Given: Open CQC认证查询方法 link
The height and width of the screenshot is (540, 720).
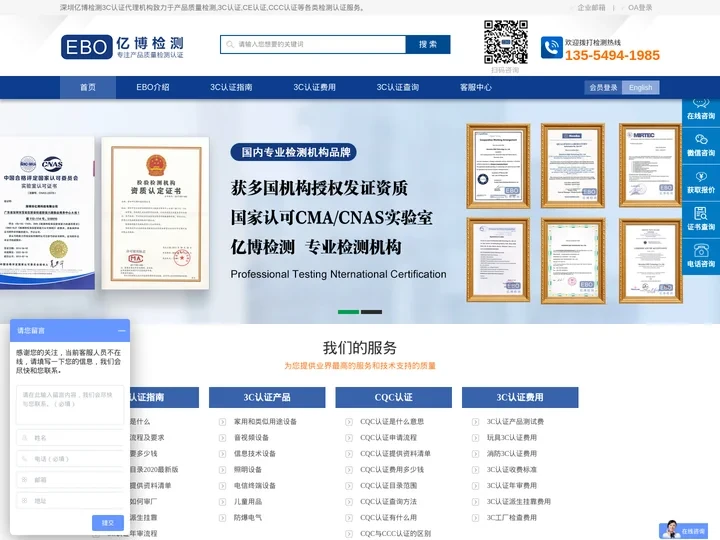Looking at the screenshot, I should [388, 502].
